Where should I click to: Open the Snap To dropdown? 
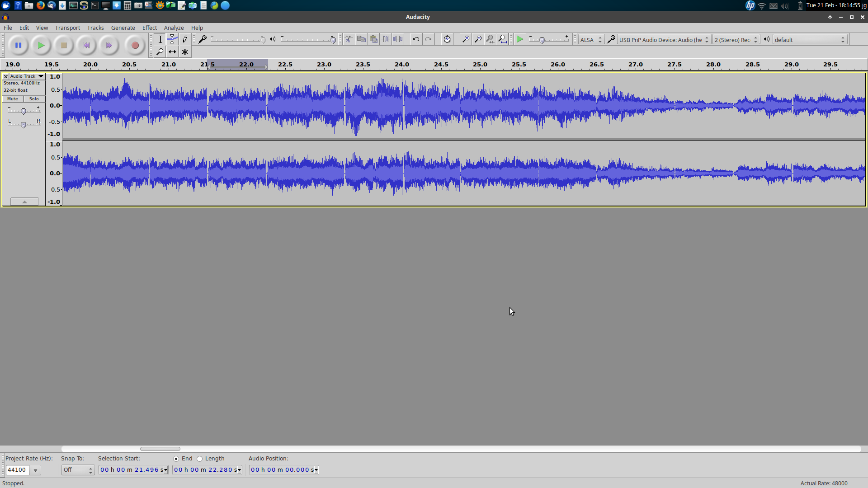click(x=78, y=470)
